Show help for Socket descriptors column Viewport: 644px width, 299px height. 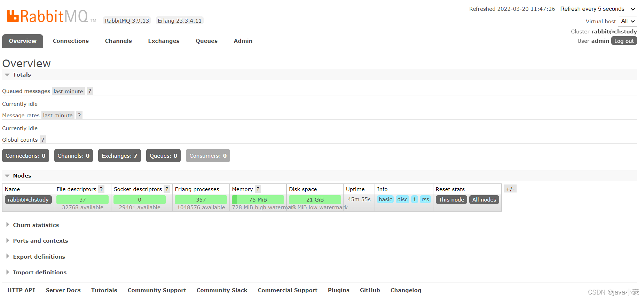pos(167,189)
